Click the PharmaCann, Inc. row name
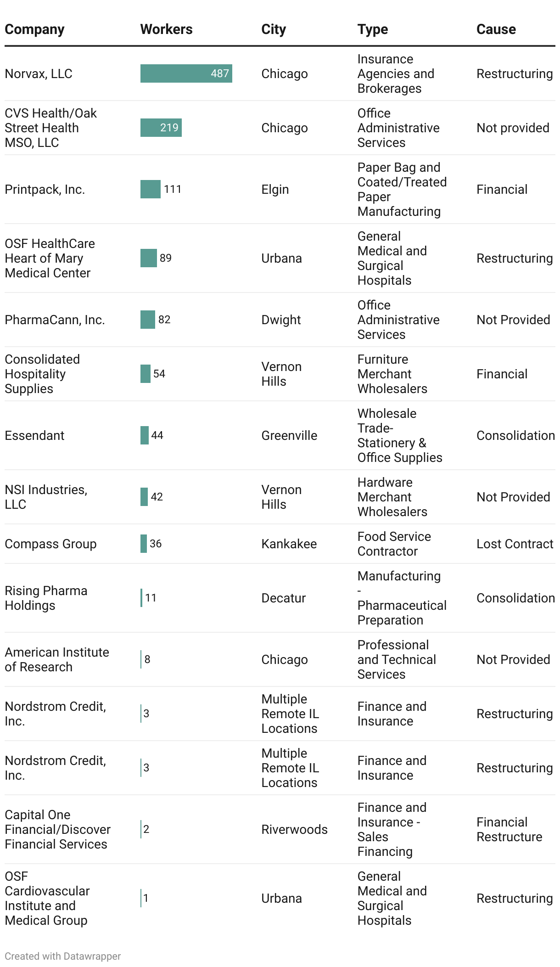The height and width of the screenshot is (967, 560). (x=55, y=320)
